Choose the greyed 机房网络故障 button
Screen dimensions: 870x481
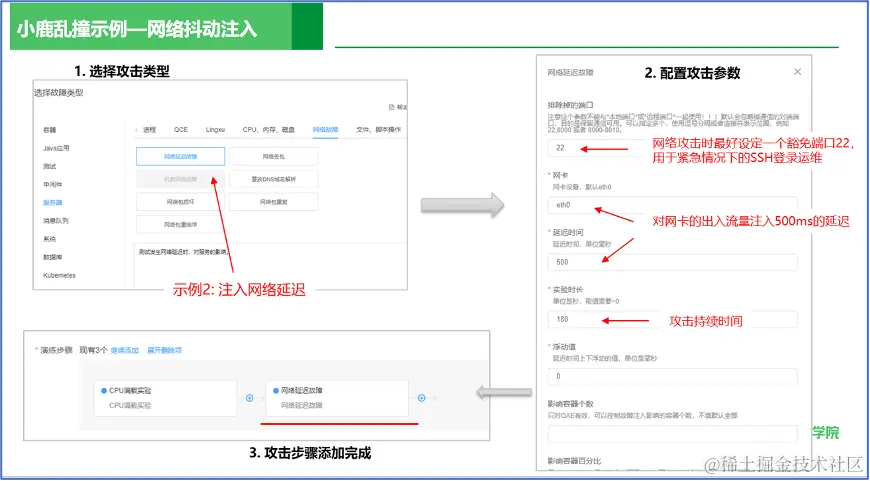tap(180, 179)
